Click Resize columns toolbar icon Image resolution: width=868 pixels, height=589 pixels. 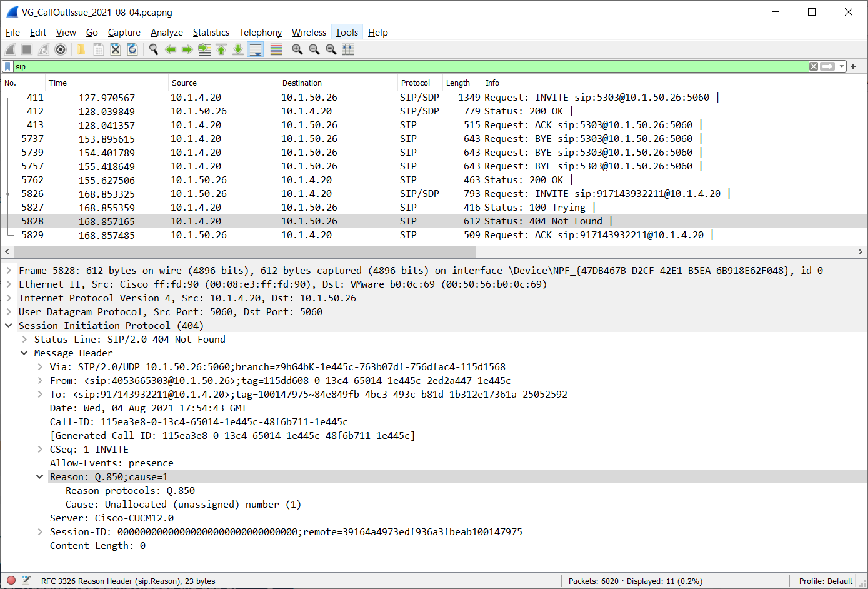(x=348, y=49)
